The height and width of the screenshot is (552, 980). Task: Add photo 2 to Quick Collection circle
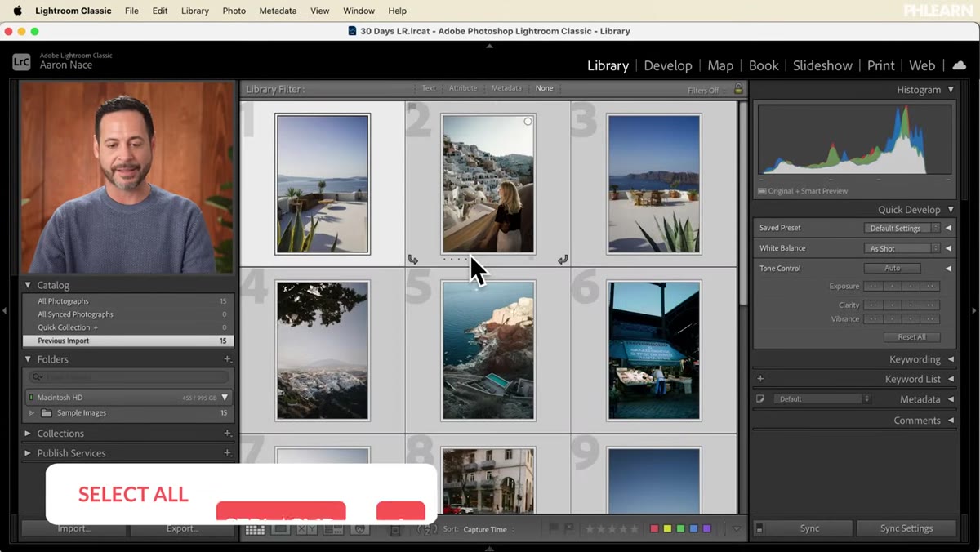point(528,122)
